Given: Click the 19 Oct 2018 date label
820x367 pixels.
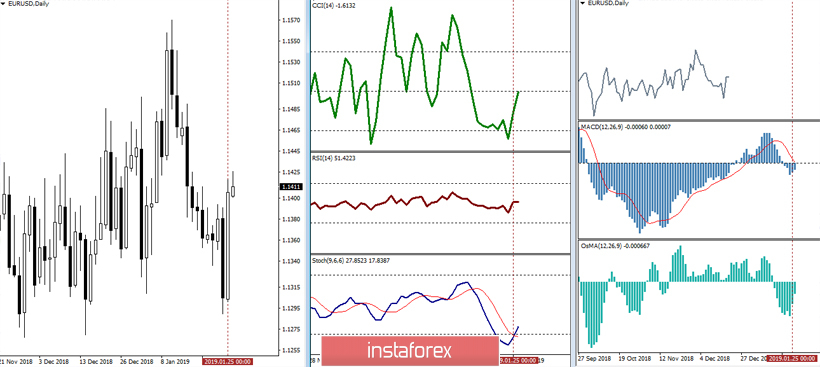Looking at the screenshot, I should coord(634,359).
